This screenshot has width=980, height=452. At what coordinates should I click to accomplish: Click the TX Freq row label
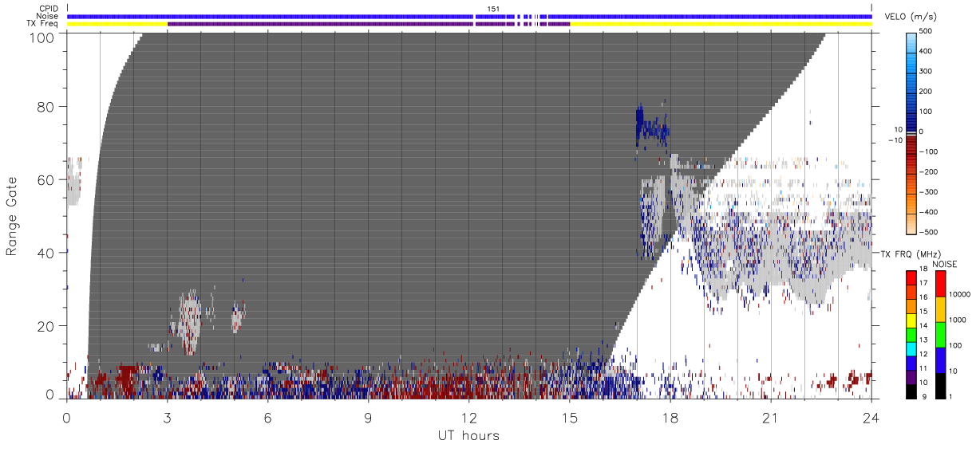pyautogui.click(x=42, y=23)
